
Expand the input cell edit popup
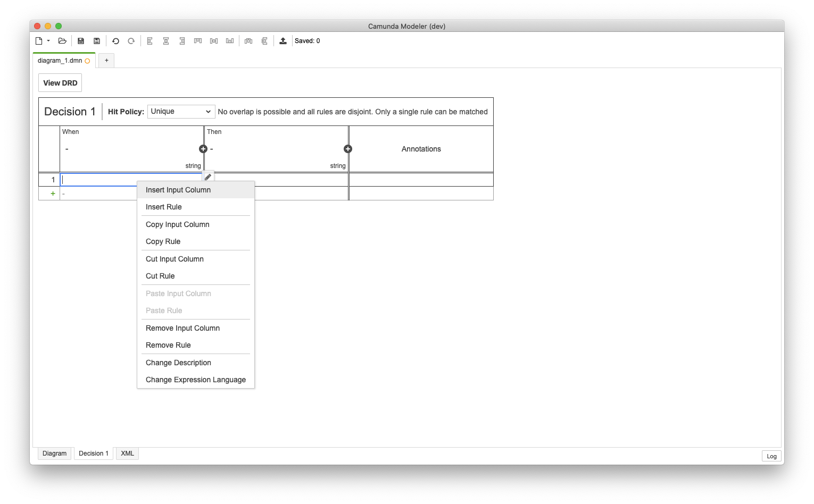pyautogui.click(x=207, y=176)
